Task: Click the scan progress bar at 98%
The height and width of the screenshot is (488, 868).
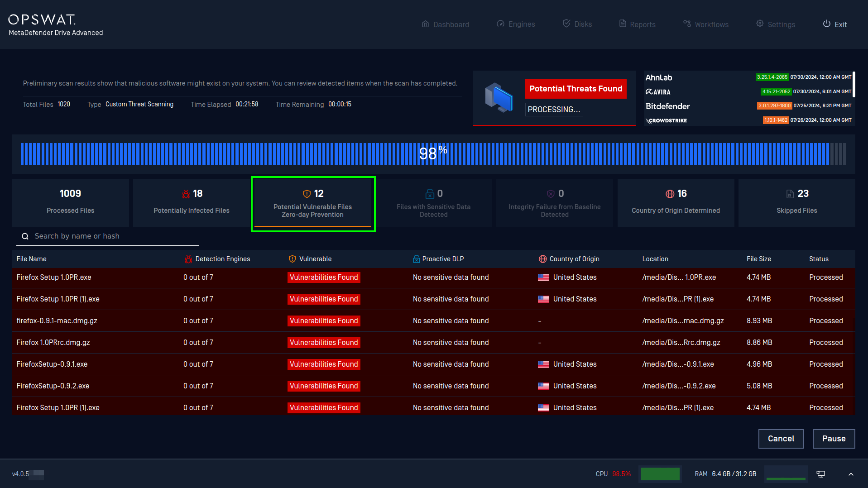Action: 433,154
